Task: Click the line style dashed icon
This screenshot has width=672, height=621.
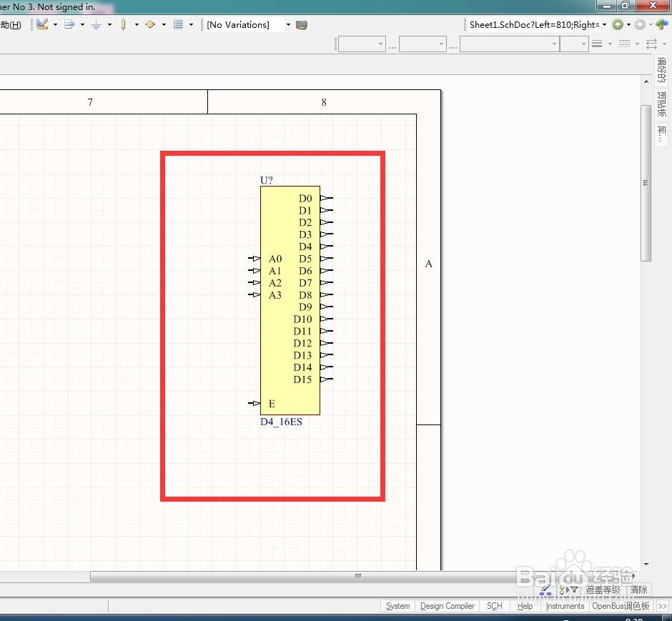Action: click(x=624, y=44)
